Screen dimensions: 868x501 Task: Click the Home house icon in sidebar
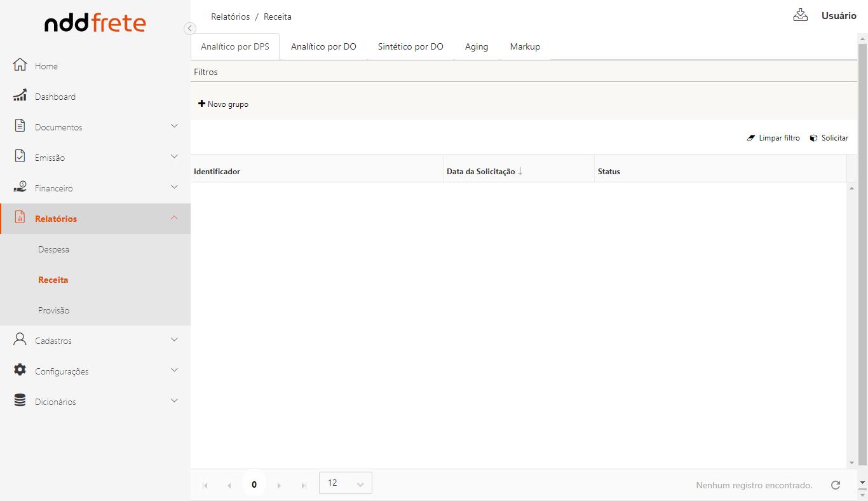click(x=20, y=65)
